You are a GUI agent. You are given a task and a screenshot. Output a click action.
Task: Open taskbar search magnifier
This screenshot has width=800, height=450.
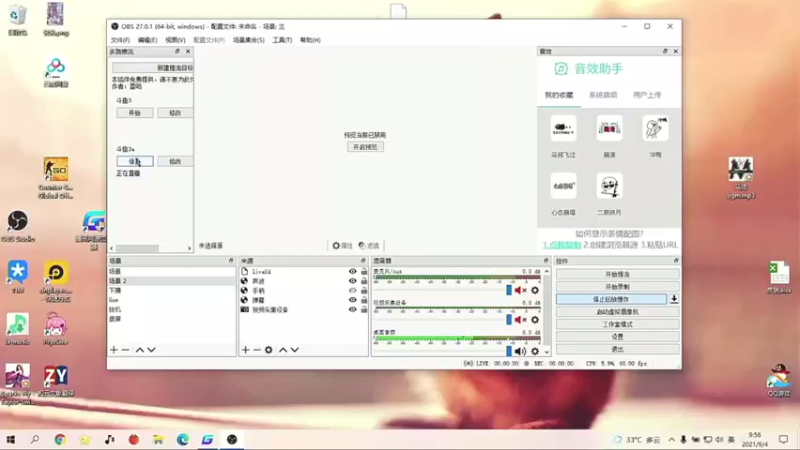point(35,439)
